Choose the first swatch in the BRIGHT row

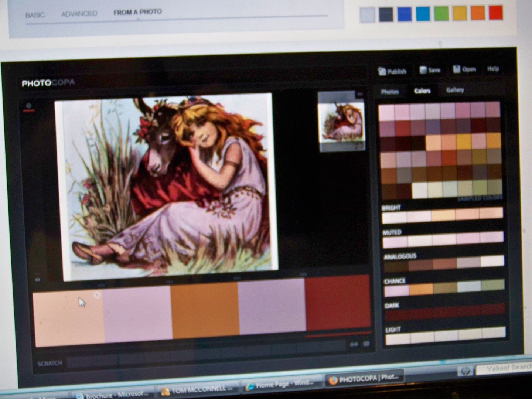(x=394, y=218)
